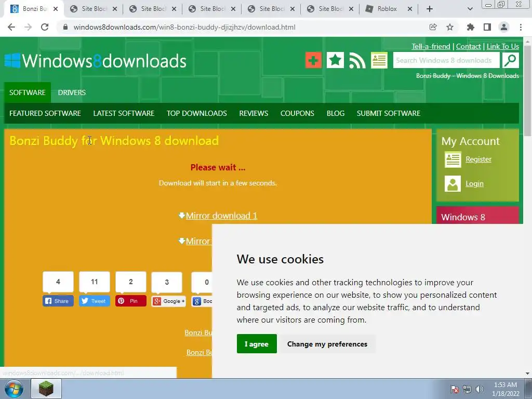
Task: Select the SOFTWARE tab
Action: click(28, 92)
